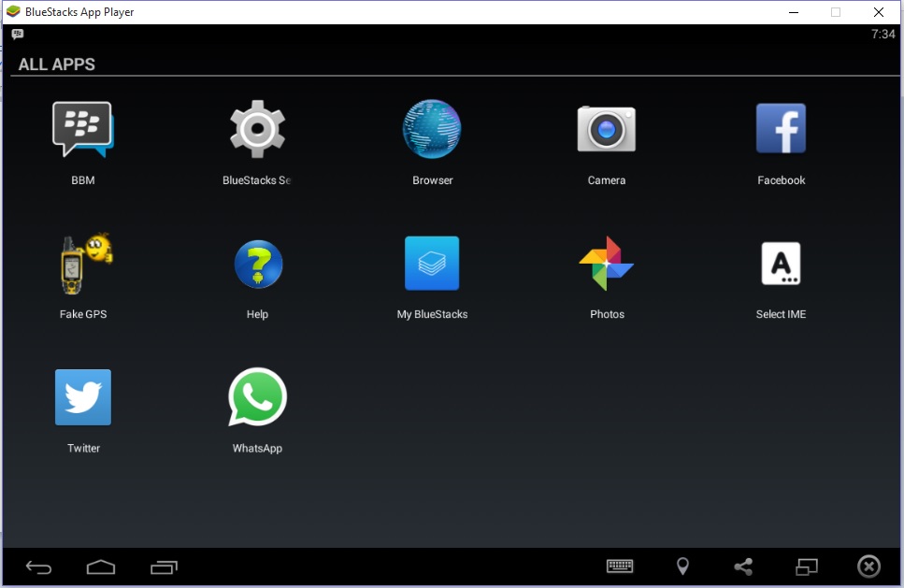This screenshot has height=588, width=904.
Task: Launch the Facebook app
Action: pos(781,129)
